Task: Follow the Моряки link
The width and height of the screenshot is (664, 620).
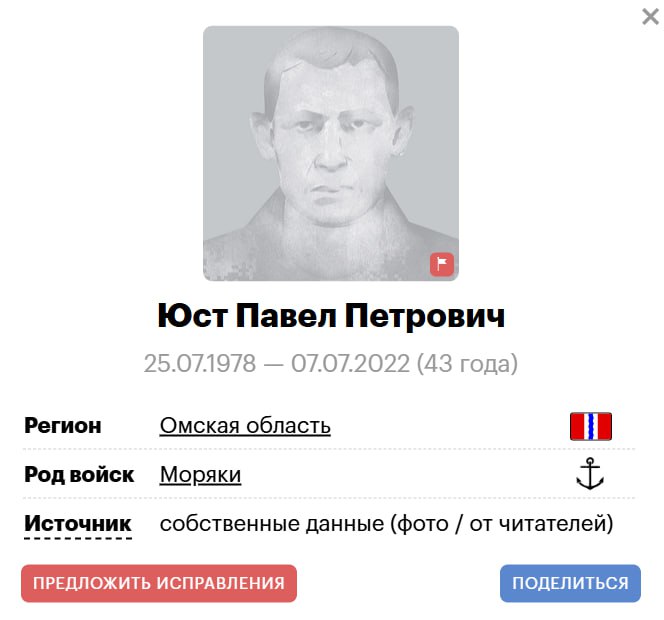Action: point(200,475)
